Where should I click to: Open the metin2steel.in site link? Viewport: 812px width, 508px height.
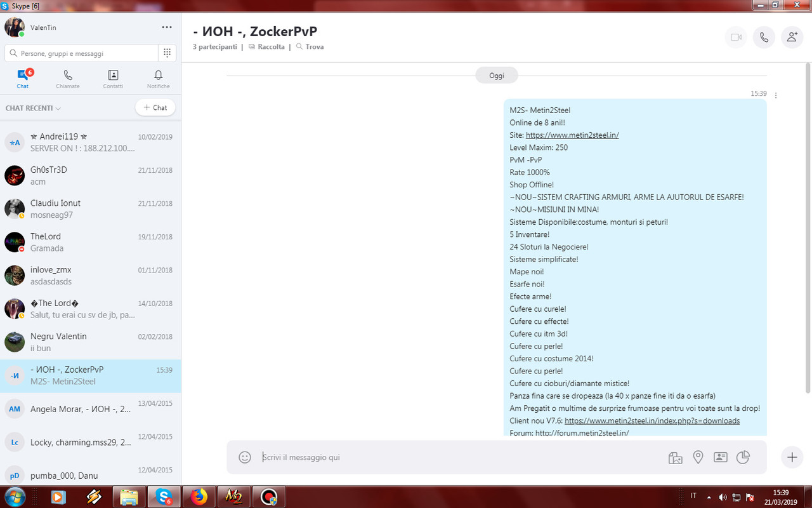(572, 135)
